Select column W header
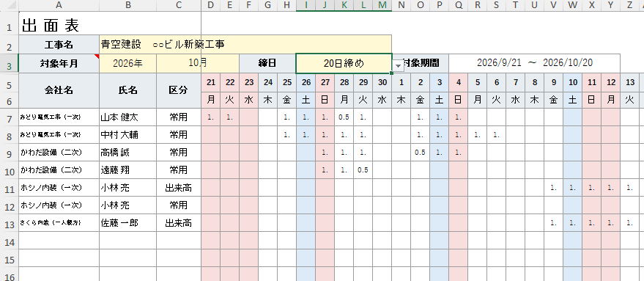Image resolution: width=644 pixels, height=281 pixels. pos(572,5)
